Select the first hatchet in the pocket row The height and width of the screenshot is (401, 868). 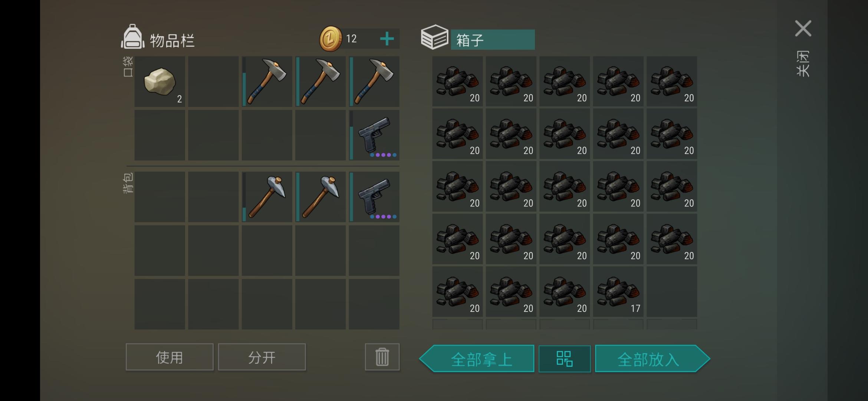pyautogui.click(x=267, y=82)
